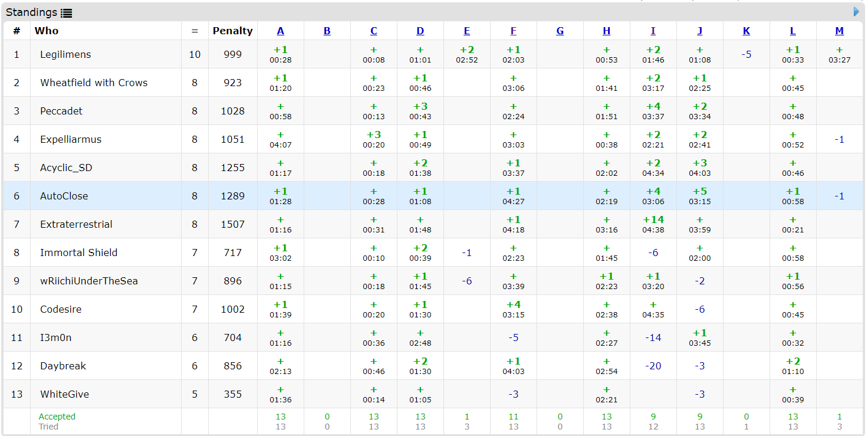Open problem B column link
Image resolution: width=868 pixels, height=436 pixels.
327,31
